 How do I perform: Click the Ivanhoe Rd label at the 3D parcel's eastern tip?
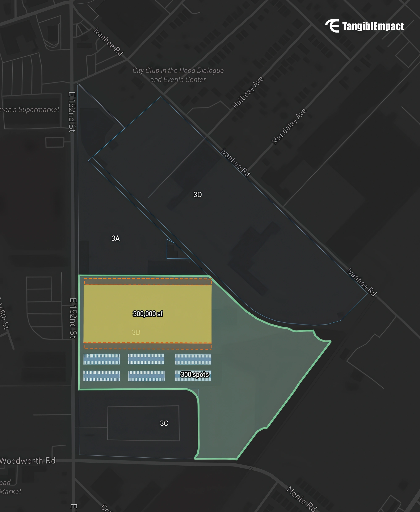click(x=362, y=282)
